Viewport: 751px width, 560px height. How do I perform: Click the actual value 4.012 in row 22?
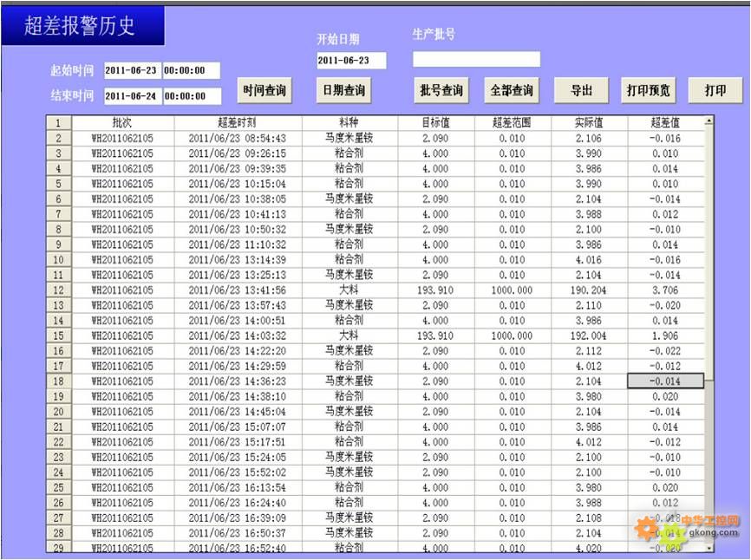point(589,442)
